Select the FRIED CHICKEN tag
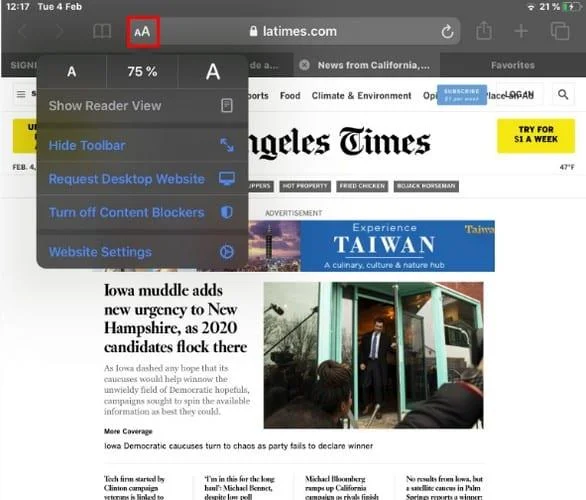This screenshot has width=586, height=500. (x=362, y=186)
